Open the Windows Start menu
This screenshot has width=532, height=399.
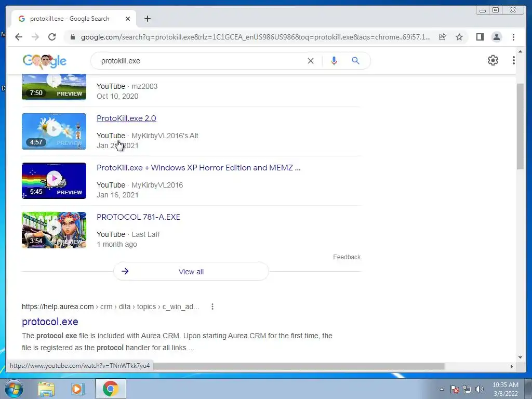coord(14,389)
